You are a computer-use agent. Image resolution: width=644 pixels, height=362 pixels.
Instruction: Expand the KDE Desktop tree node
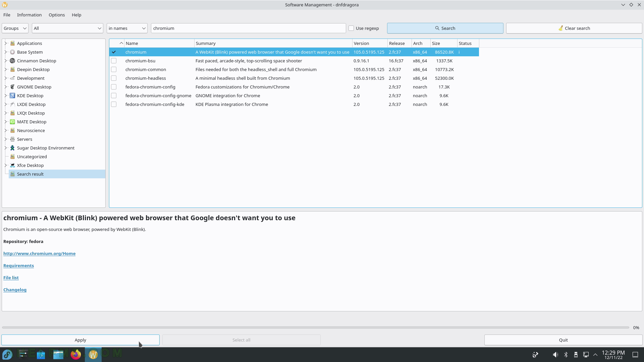[5, 96]
